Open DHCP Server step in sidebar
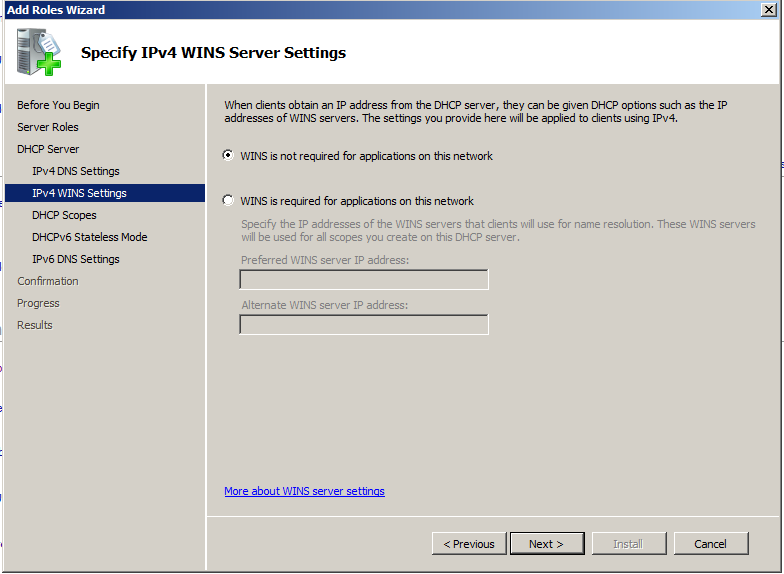784x574 pixels. (48, 149)
